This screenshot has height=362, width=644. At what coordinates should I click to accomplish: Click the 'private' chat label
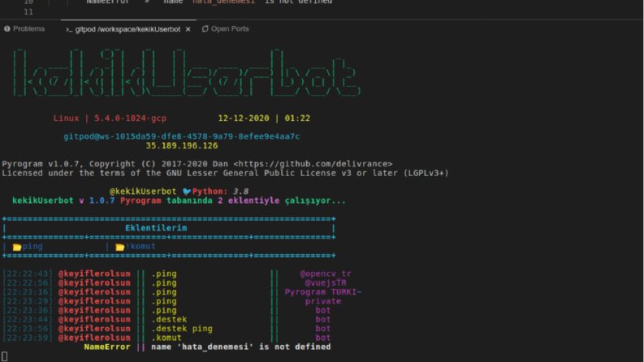point(323,301)
